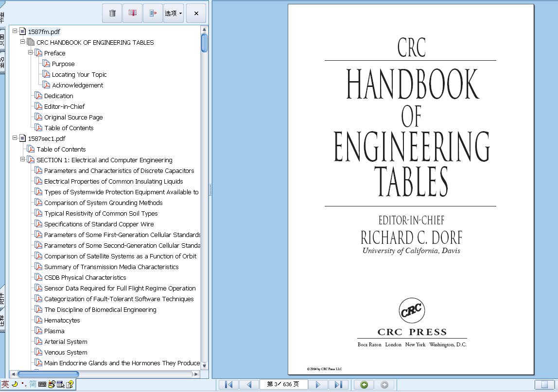Collapse the 1587fm.pdf tree node
Viewport: 558px width, 392px height.
click(15, 31)
